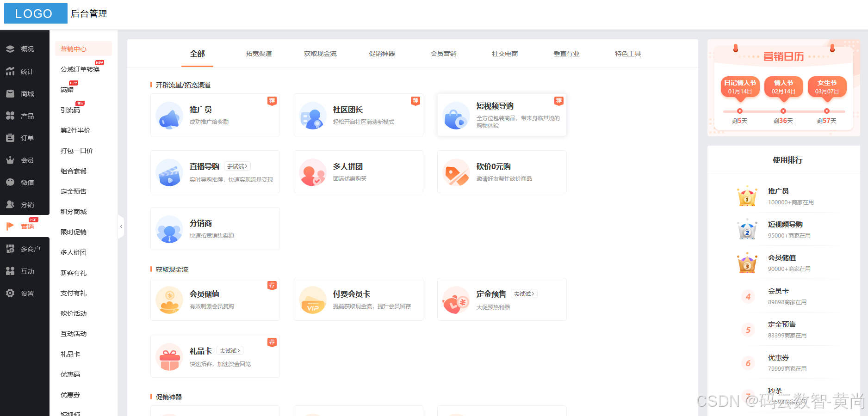Open 互动活动 in the submenu
The image size is (868, 416).
74,334
